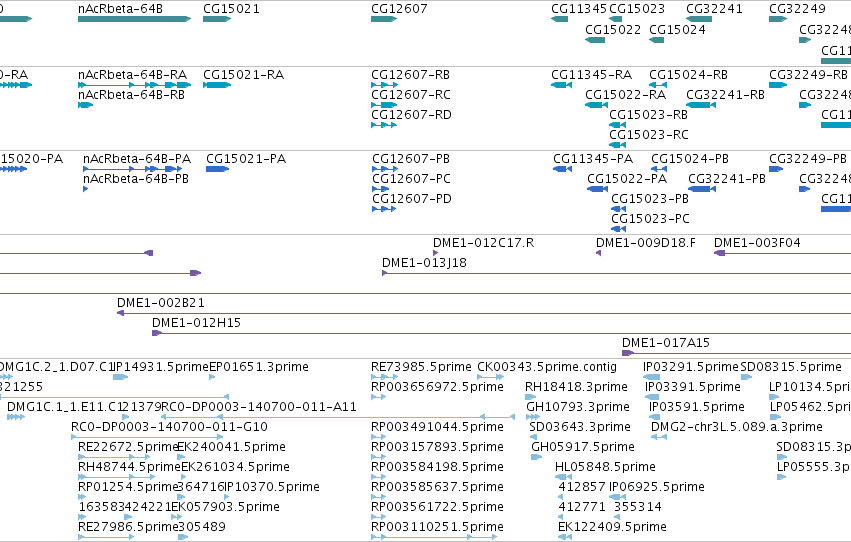Select transcript CG12607-RC
The image size is (851, 542).
[x=384, y=105]
